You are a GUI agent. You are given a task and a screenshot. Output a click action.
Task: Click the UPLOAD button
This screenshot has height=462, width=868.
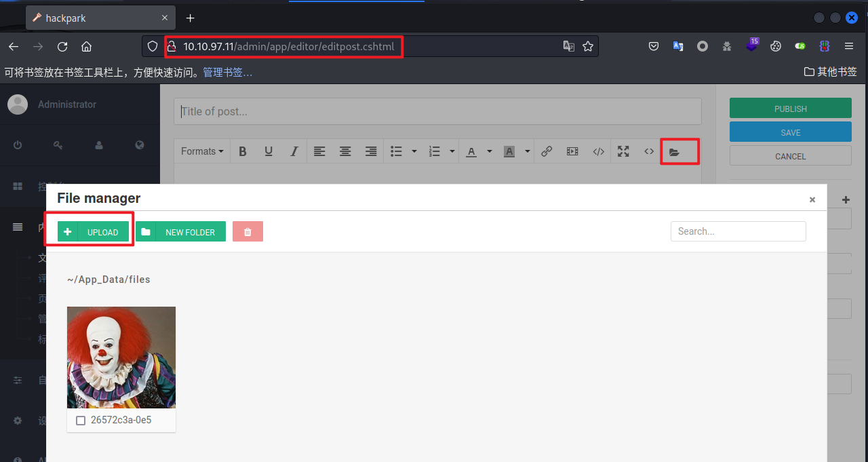point(93,232)
